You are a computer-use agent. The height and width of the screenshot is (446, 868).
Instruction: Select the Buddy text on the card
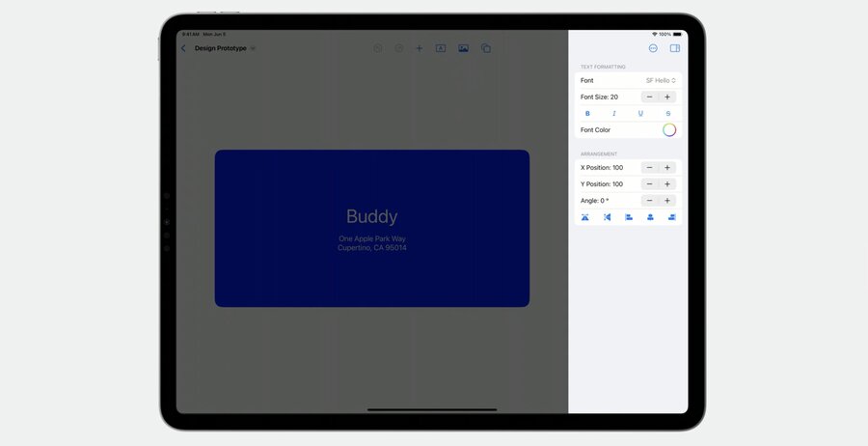pos(372,216)
